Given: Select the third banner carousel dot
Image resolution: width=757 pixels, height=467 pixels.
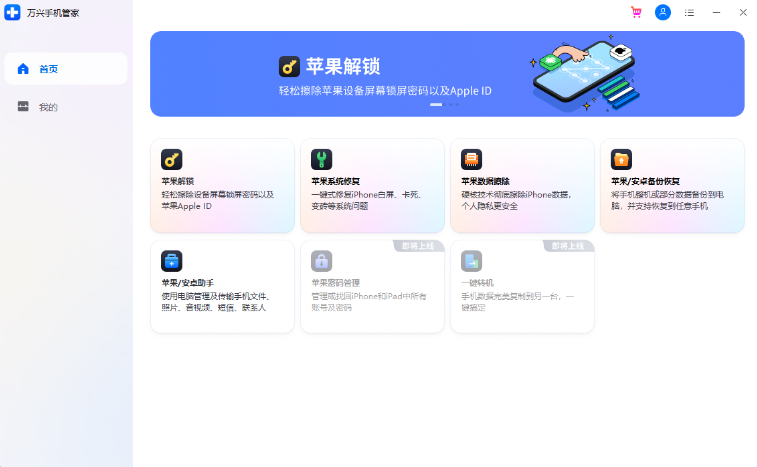Looking at the screenshot, I should (457, 104).
